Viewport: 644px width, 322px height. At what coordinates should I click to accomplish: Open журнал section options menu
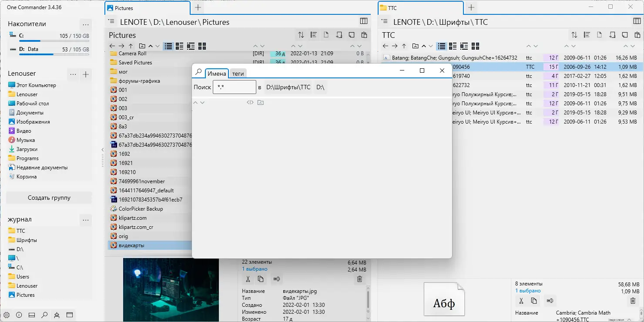click(86, 220)
